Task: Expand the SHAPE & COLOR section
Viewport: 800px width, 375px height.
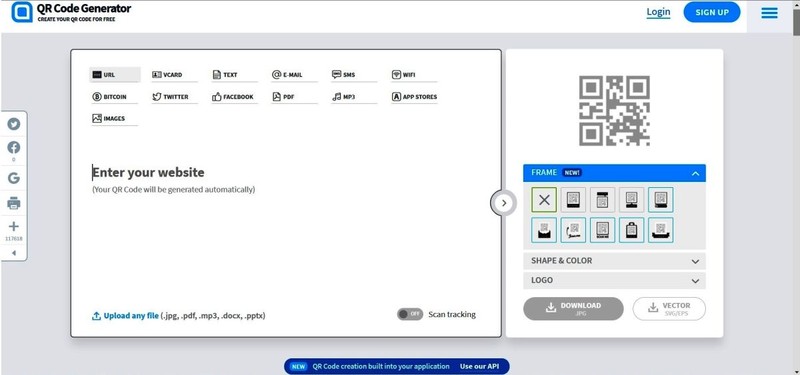Action: pyautogui.click(x=614, y=261)
